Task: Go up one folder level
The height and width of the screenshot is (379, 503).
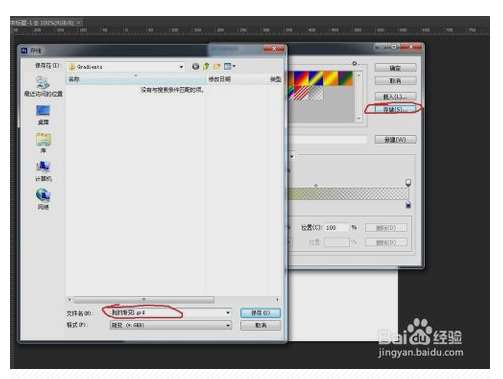Action: 206,67
